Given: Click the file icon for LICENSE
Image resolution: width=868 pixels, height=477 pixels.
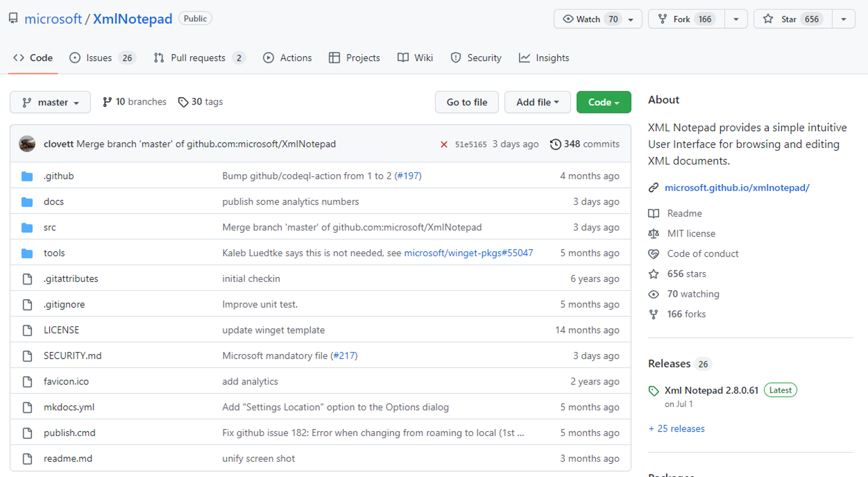Looking at the screenshot, I should pos(27,330).
